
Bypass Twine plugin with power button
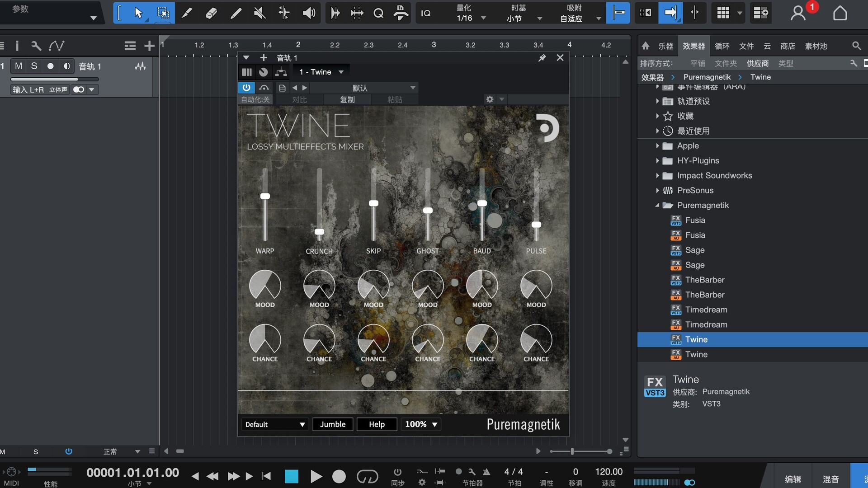tap(246, 88)
